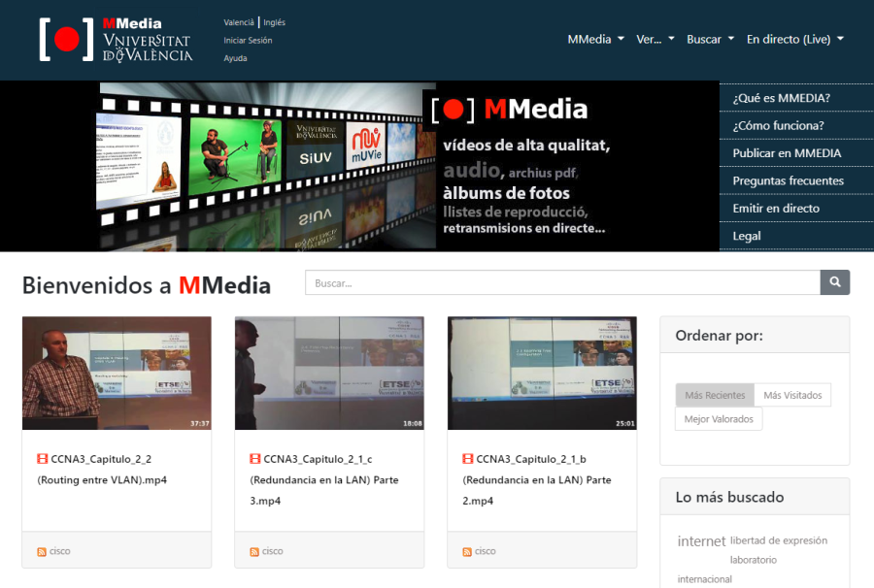Sort videos by Mejor Valorados
The image size is (874, 588).
(x=719, y=419)
